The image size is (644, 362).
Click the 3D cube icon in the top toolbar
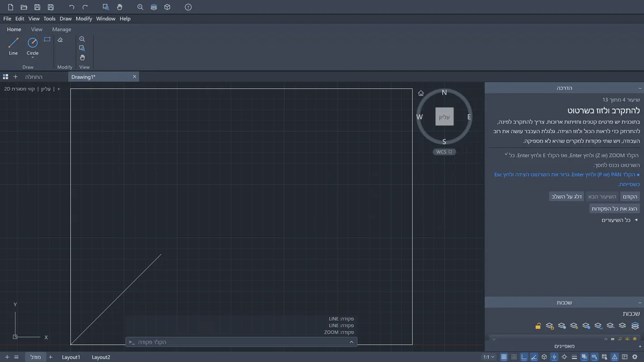click(x=167, y=7)
